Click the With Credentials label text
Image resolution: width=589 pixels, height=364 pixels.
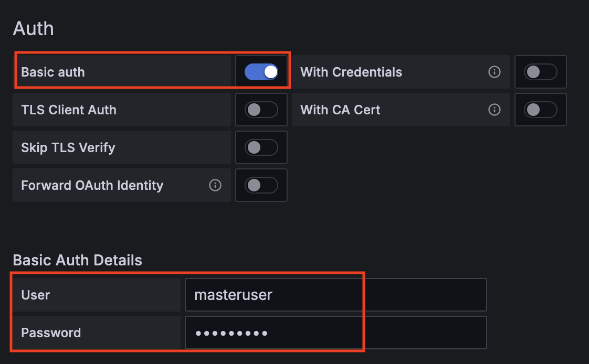351,72
